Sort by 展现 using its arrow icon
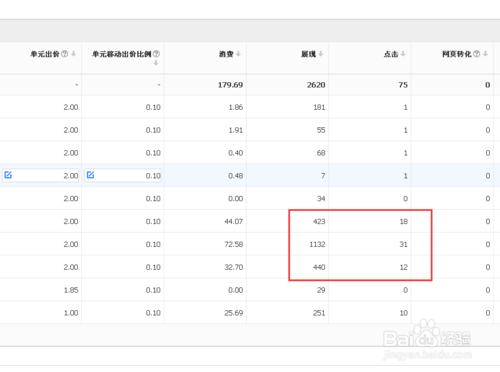500x372 pixels. 321,54
